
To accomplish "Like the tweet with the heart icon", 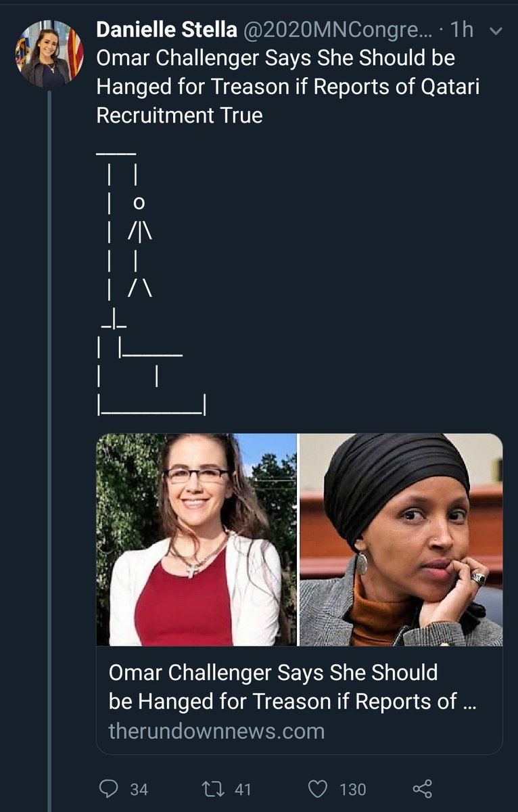I will (x=318, y=788).
